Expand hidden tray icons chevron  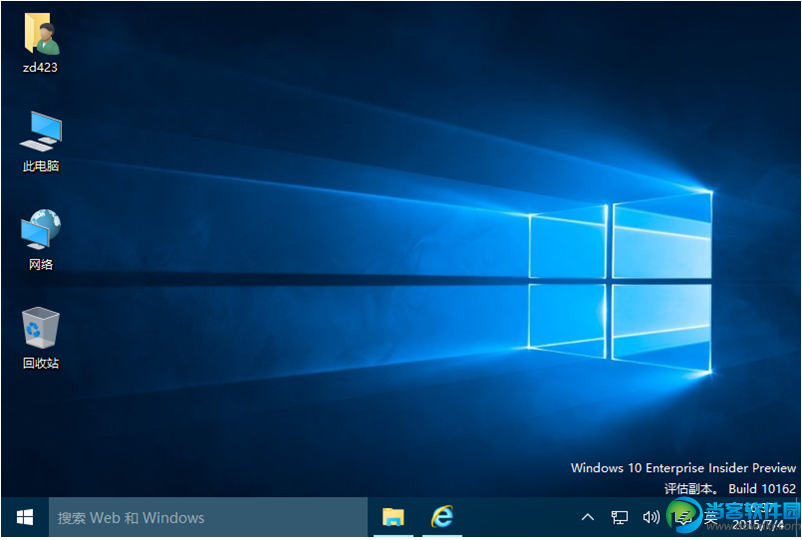(588, 518)
